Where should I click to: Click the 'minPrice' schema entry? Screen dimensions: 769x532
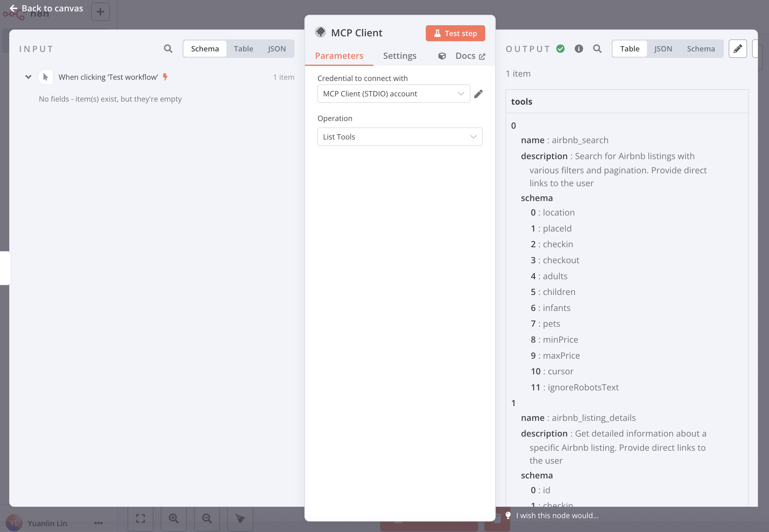[560, 339]
